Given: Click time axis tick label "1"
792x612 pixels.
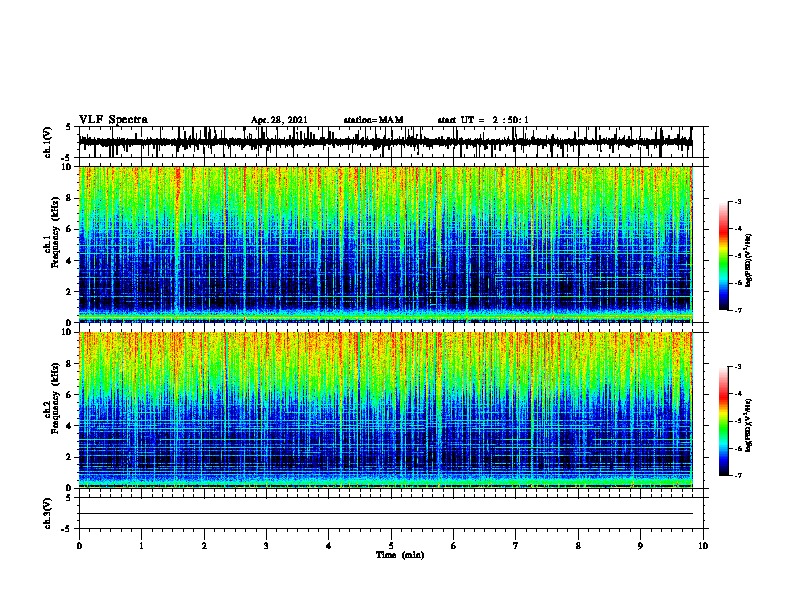Looking at the screenshot, I should 141,546.
